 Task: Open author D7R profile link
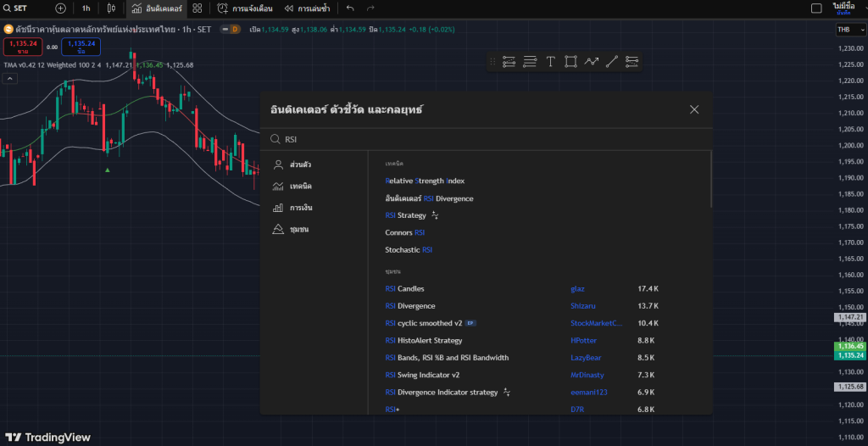click(576, 409)
